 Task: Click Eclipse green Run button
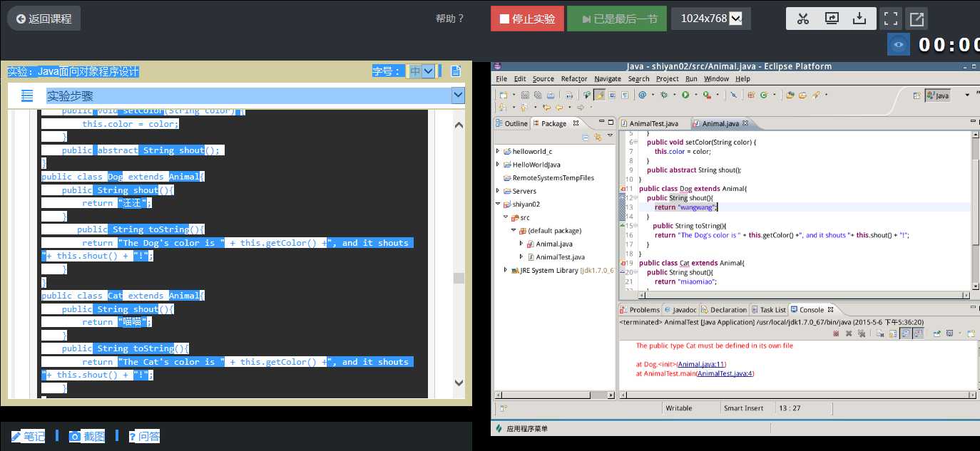tap(685, 95)
